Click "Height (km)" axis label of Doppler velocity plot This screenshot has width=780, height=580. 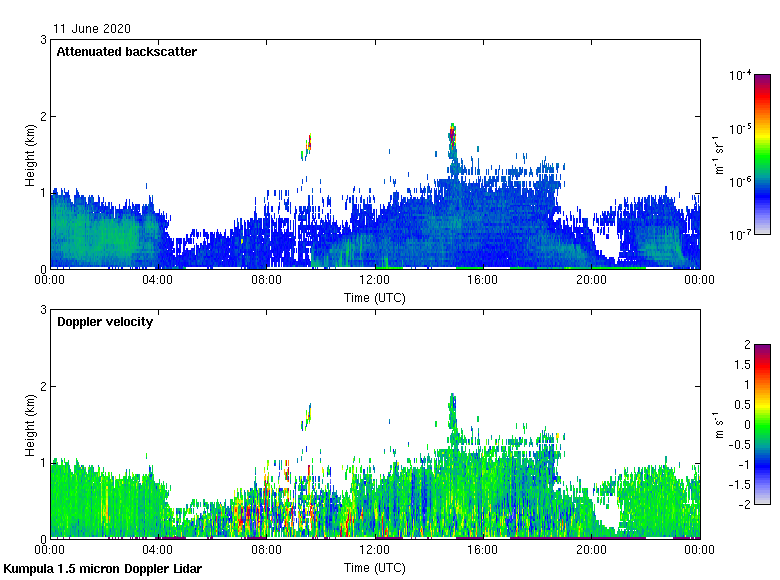(30, 424)
